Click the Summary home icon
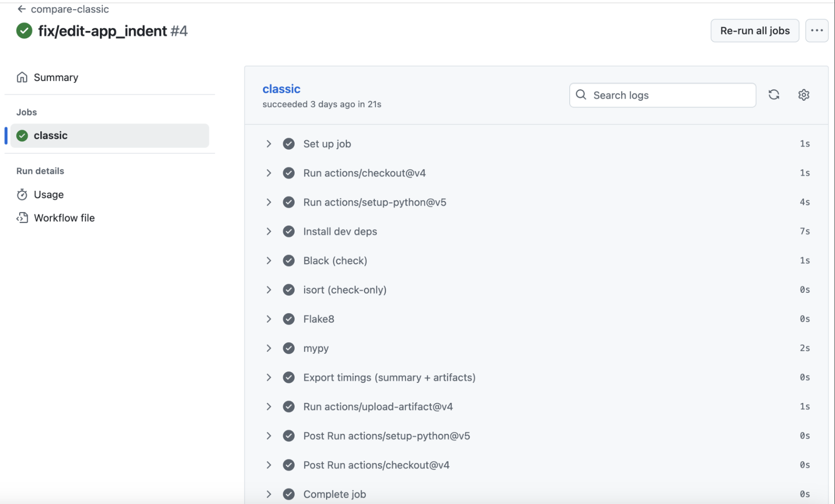 [x=22, y=77]
